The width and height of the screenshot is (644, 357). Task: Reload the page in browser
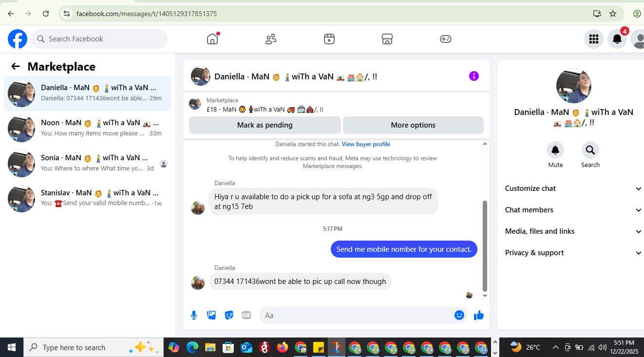coord(46,14)
